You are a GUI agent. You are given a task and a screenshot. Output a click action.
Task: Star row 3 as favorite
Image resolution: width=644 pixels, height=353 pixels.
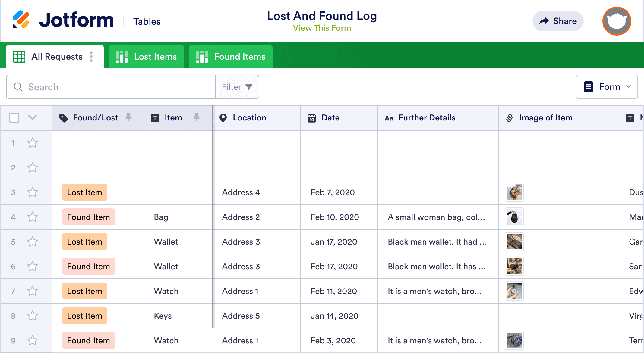[32, 192]
